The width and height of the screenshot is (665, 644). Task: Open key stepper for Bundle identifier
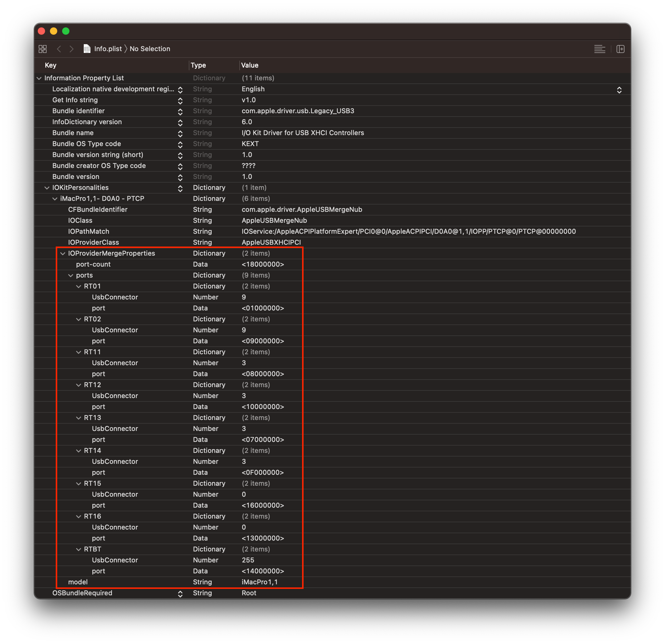click(x=180, y=112)
